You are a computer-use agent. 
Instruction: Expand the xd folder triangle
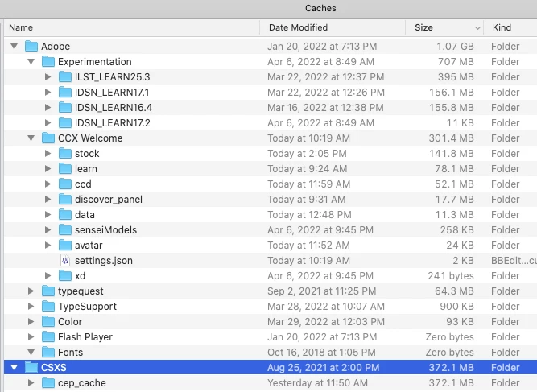[48, 276]
